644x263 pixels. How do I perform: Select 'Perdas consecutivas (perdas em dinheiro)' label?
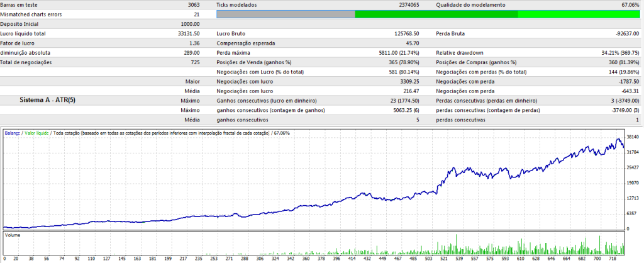pyautogui.click(x=486, y=101)
